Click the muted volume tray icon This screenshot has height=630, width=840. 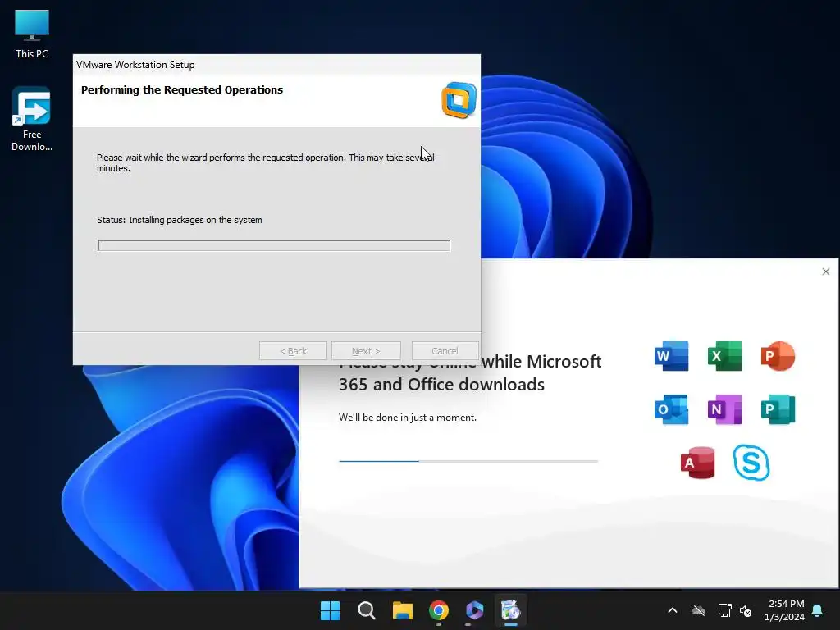(x=746, y=610)
